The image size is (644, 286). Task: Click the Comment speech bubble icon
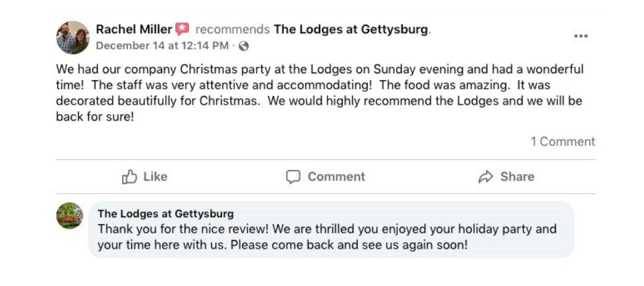click(293, 177)
